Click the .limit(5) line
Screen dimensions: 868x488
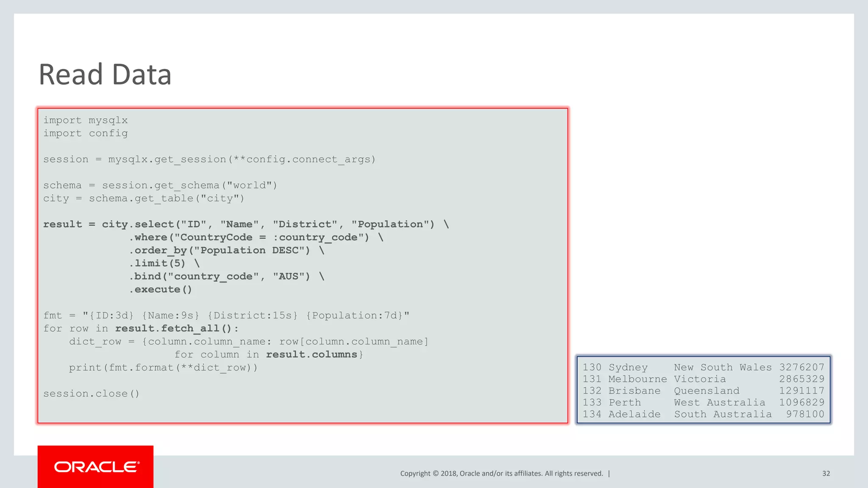[164, 263]
